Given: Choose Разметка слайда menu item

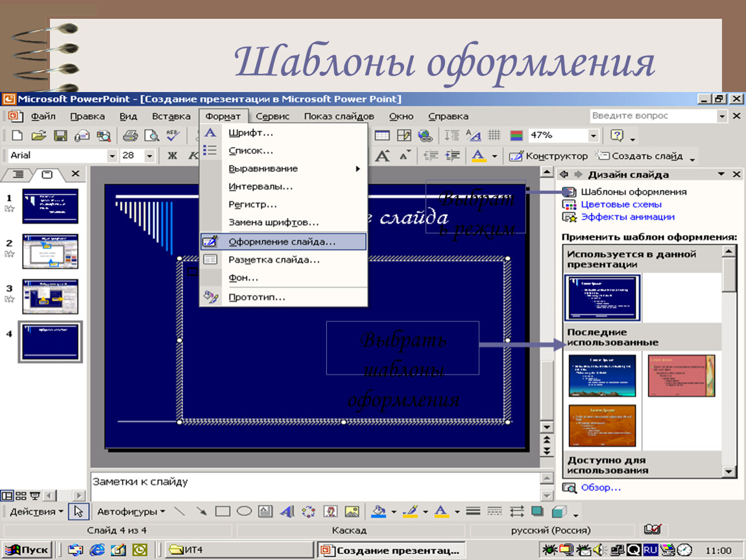Looking at the screenshot, I should coord(283,259).
